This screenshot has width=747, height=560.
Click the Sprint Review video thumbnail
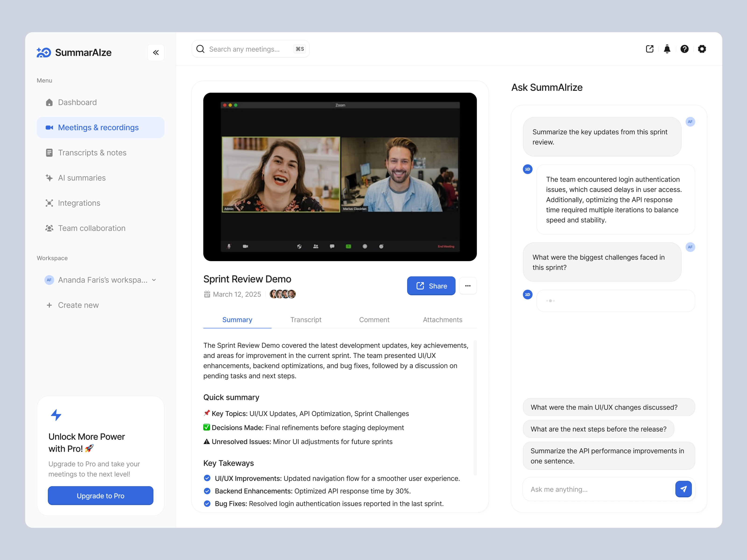340,177
